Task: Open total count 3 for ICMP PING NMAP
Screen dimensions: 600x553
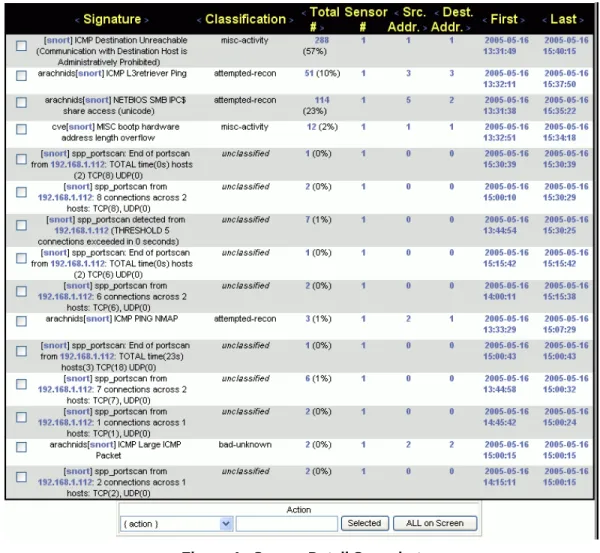Action: [308, 319]
